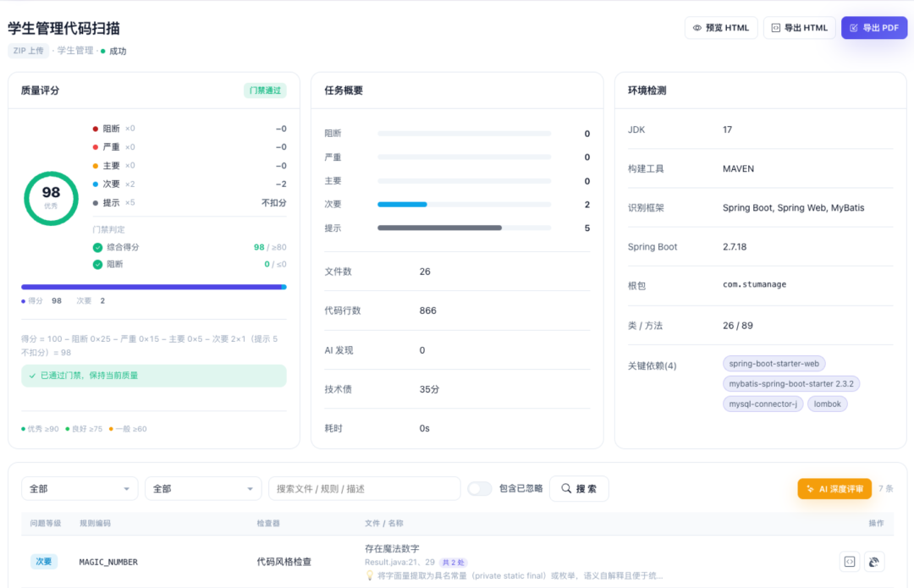Click the 文件 / 名称 column header
The width and height of the screenshot is (914, 588).
coord(384,524)
